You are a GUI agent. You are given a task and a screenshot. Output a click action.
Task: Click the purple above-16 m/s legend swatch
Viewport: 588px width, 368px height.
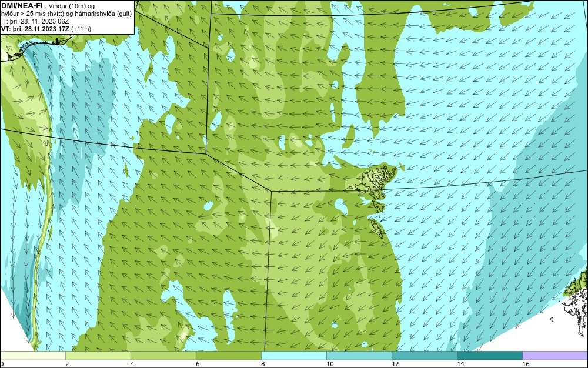[555, 356]
